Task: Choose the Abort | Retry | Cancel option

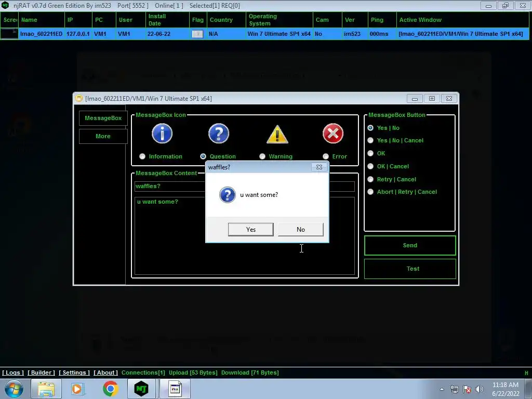Action: pyautogui.click(x=370, y=192)
